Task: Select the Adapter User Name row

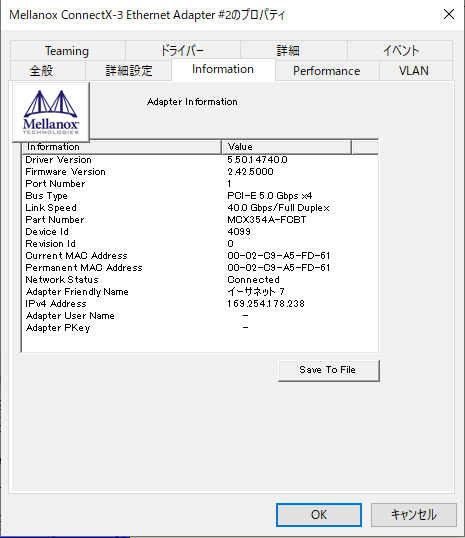Action: coord(200,316)
